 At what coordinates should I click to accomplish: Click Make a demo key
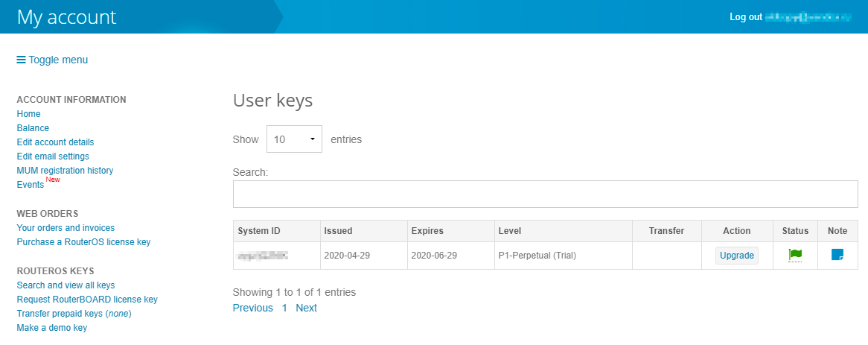tap(51, 328)
